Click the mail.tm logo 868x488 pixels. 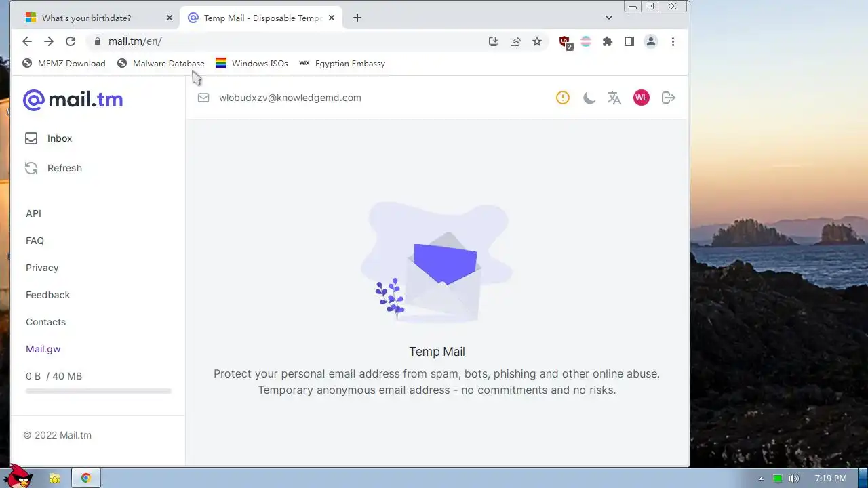tap(73, 100)
